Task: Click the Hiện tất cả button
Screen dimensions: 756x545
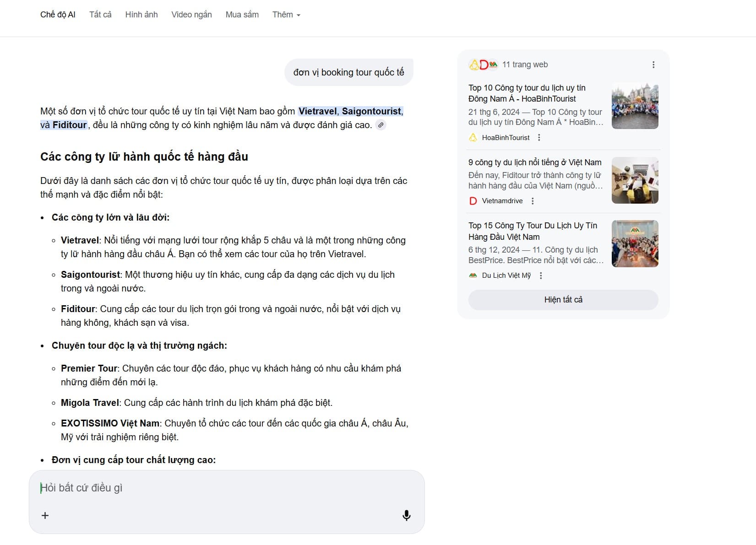Action: [563, 300]
